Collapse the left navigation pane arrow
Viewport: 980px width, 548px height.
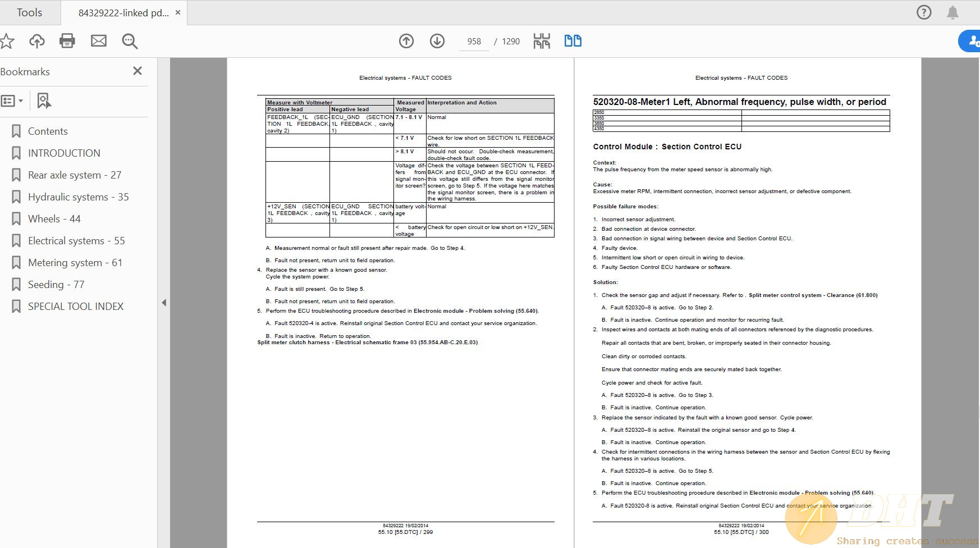[164, 303]
